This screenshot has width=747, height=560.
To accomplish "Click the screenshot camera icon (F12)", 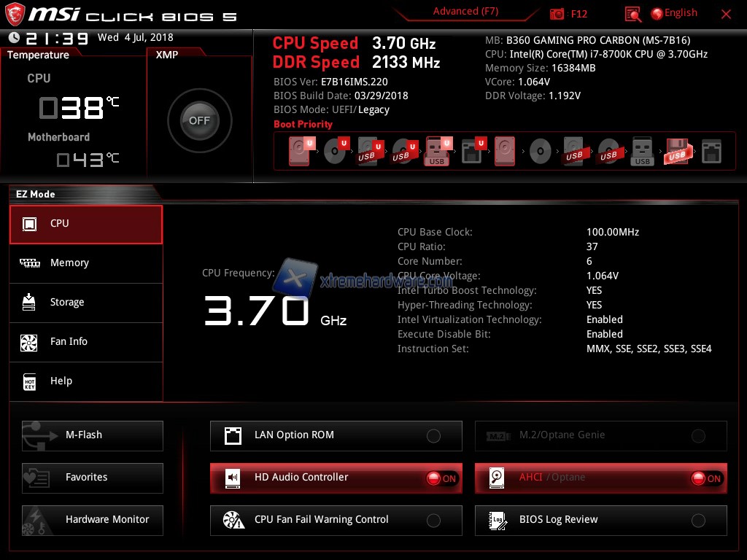I will coord(557,14).
